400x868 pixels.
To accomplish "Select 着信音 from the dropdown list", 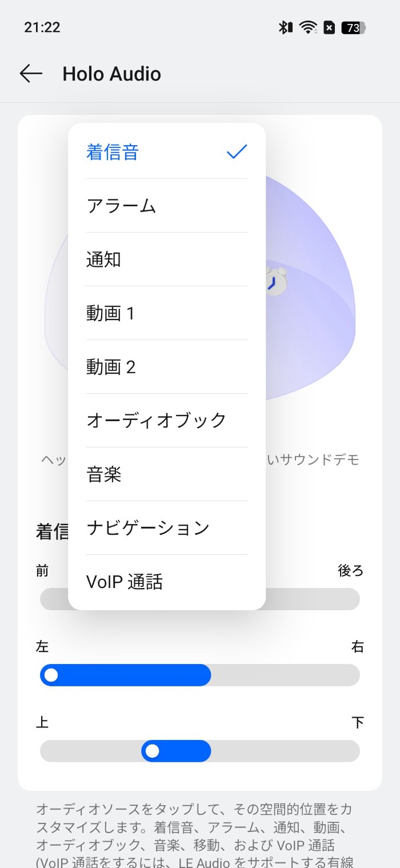I will (167, 152).
